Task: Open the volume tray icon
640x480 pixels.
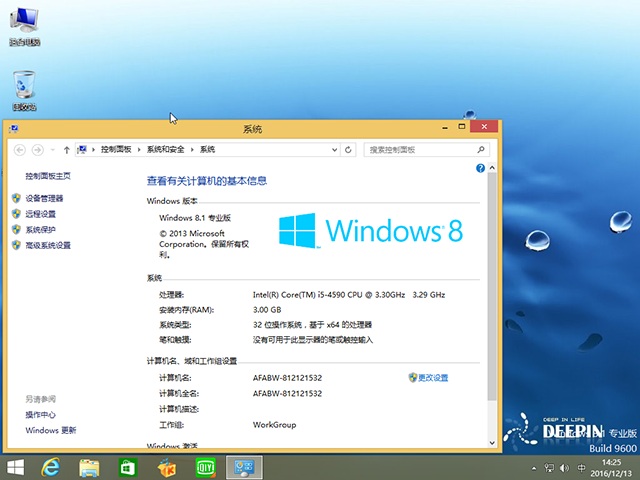Action: [564, 468]
